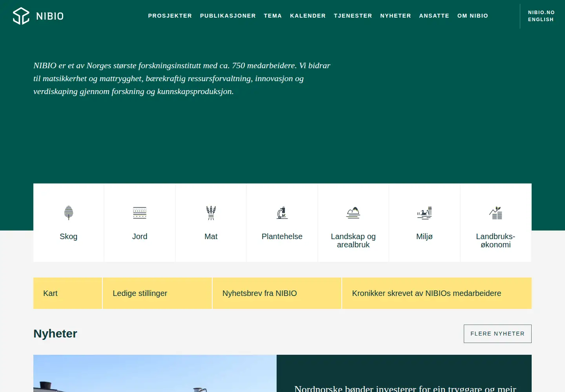
Task: Select the Jord soil layers icon
Action: (x=140, y=213)
